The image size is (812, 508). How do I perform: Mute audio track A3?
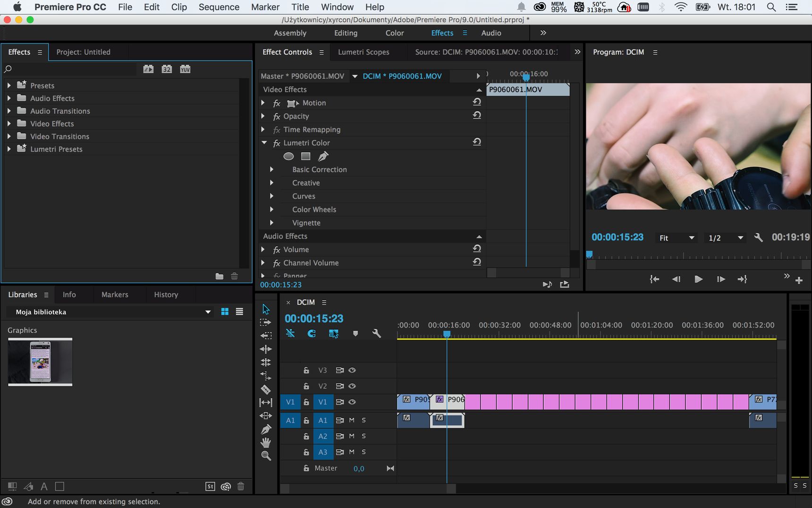[352, 452]
